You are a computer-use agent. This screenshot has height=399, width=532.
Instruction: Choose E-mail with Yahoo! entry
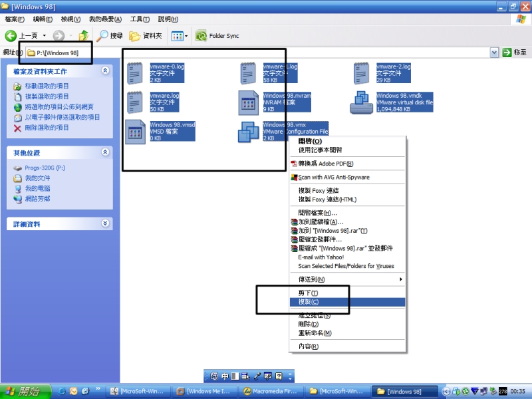347,257
